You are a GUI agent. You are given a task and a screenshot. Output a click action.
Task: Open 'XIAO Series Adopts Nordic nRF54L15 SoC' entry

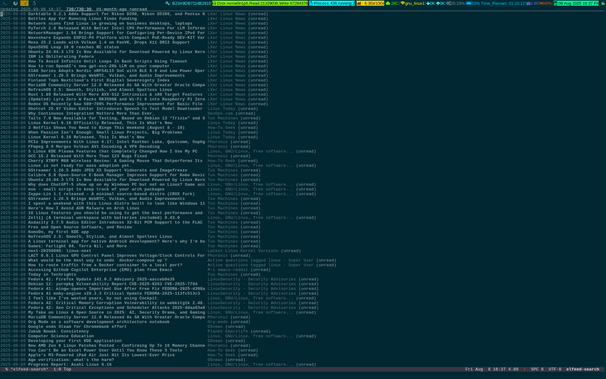(116, 71)
